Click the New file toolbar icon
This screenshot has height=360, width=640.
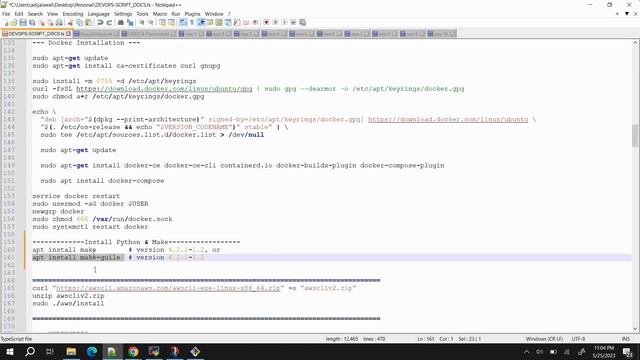point(6,22)
